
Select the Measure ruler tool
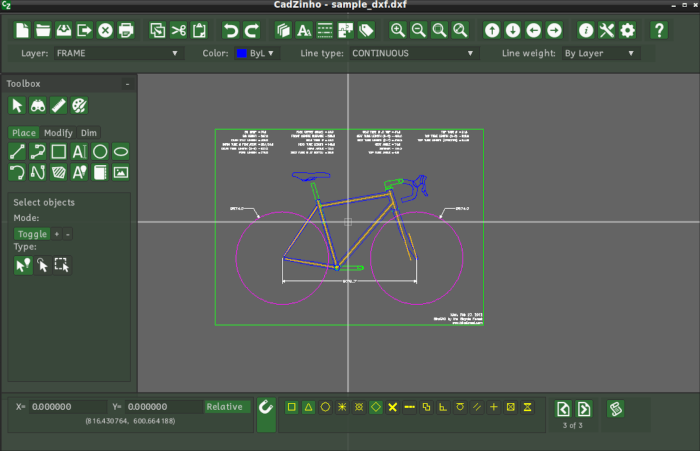(x=58, y=106)
